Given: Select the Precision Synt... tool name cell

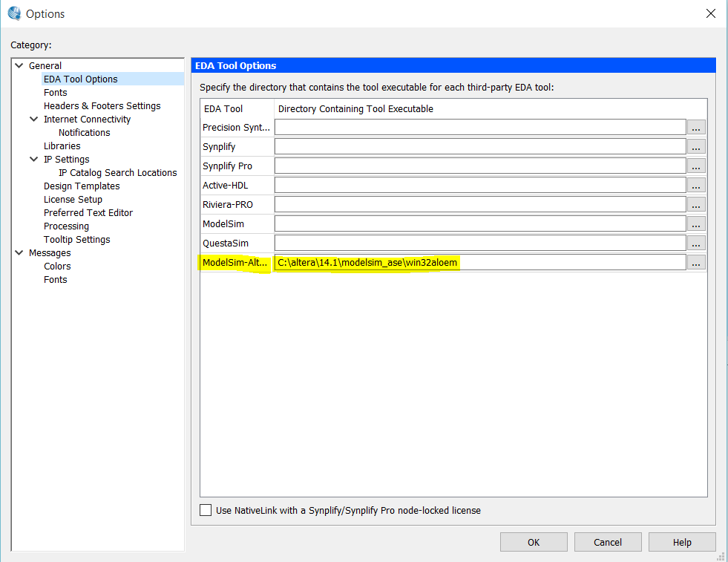Looking at the screenshot, I should (x=237, y=127).
